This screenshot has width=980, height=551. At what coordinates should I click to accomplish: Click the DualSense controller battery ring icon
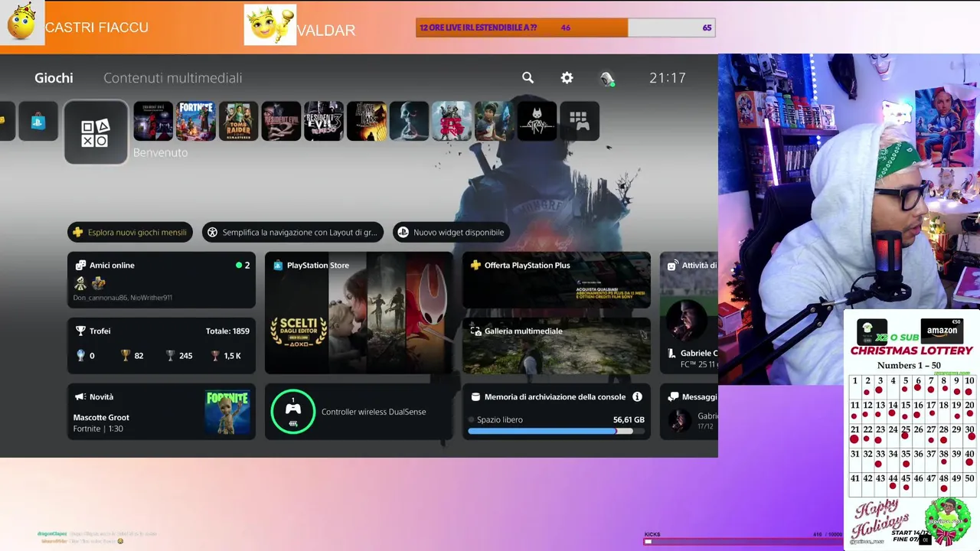click(293, 412)
